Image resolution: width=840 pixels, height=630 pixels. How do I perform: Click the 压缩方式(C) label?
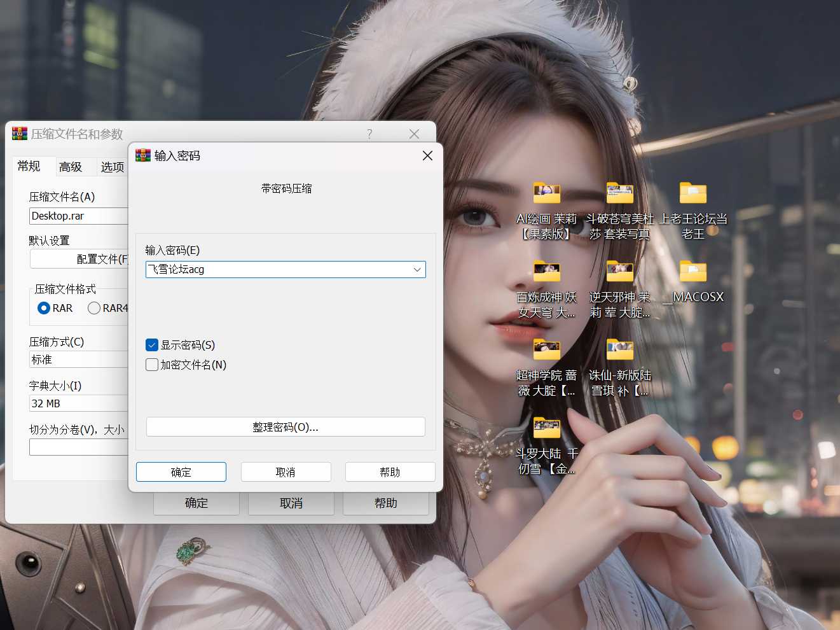click(x=57, y=342)
